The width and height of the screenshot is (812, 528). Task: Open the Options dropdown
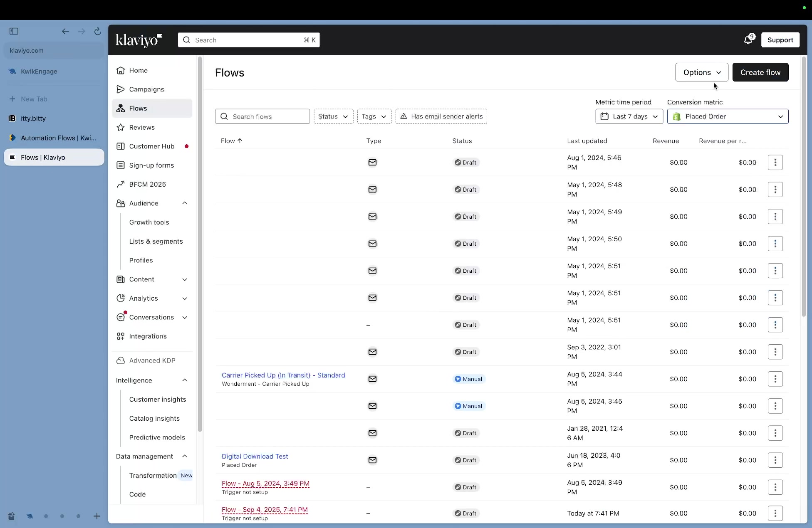(x=702, y=72)
